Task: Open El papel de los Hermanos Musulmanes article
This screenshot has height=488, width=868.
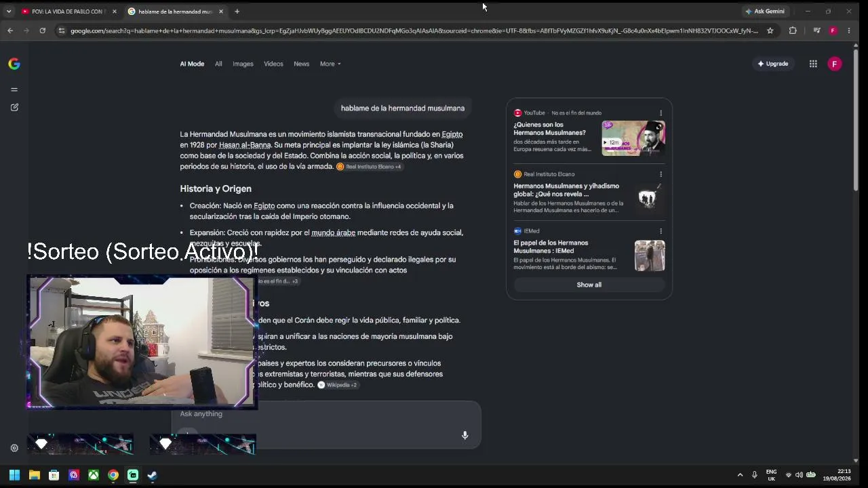Action: (x=551, y=247)
